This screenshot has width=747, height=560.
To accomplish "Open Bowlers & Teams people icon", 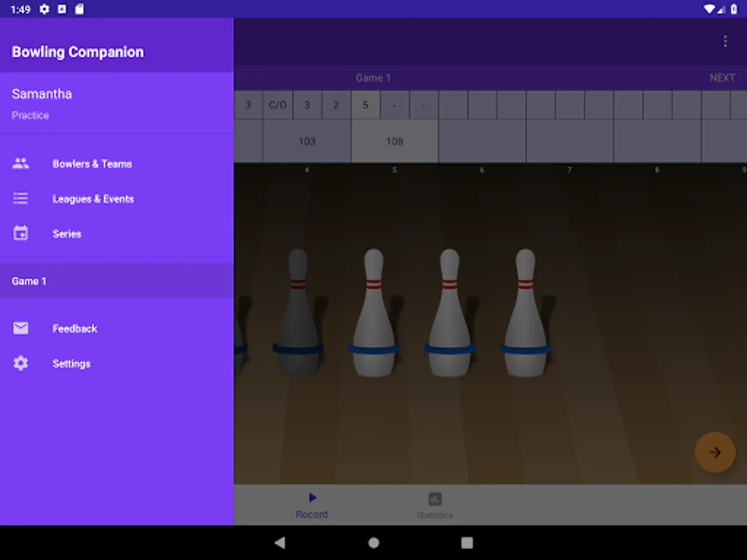I will pyautogui.click(x=21, y=164).
